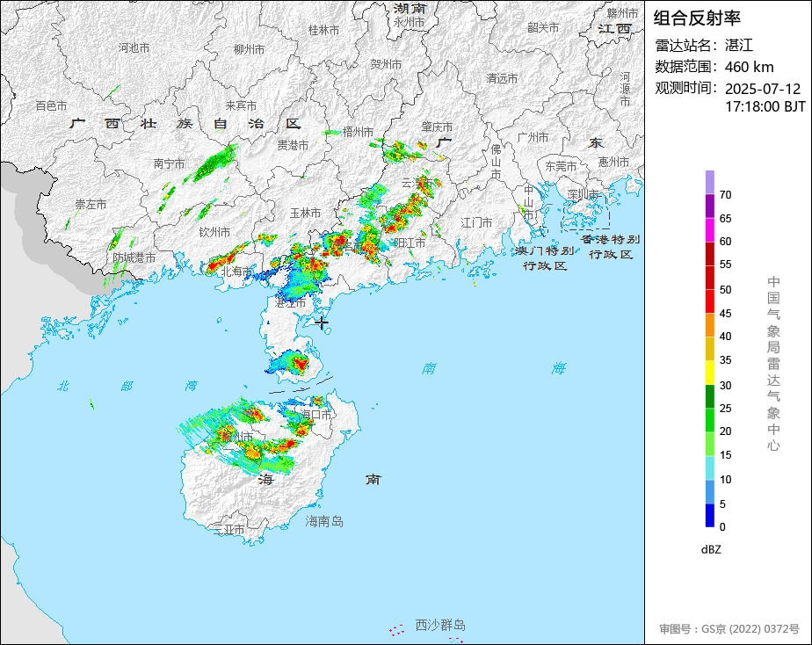
Task: Click the 清远市 map label
Action: click(502, 79)
